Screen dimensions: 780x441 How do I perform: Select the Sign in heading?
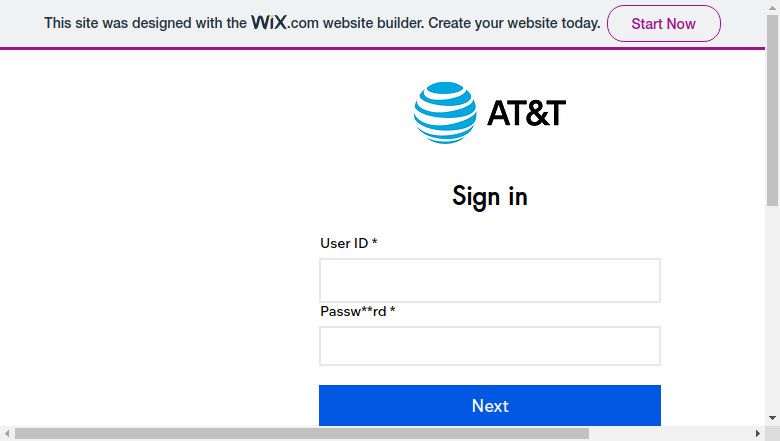click(x=490, y=196)
